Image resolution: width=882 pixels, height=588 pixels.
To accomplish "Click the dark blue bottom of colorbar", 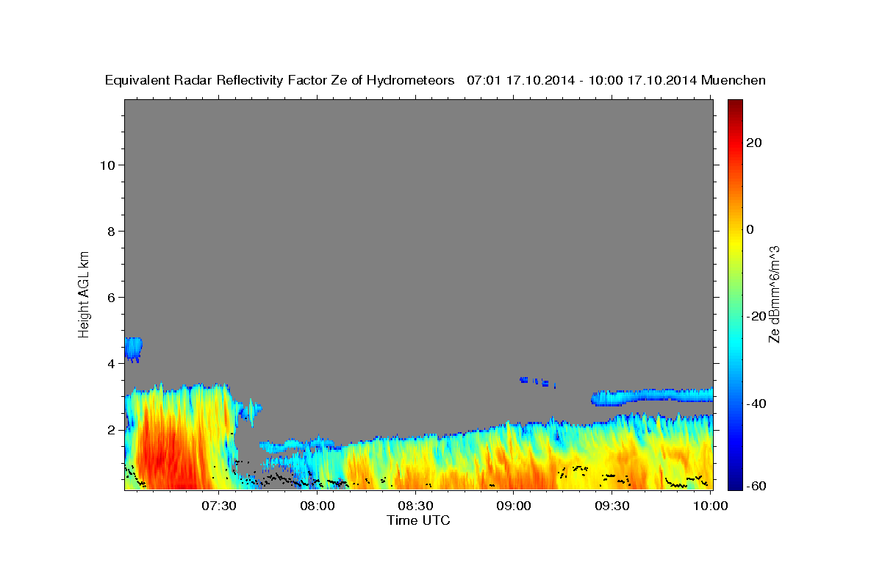I will click(x=734, y=484).
